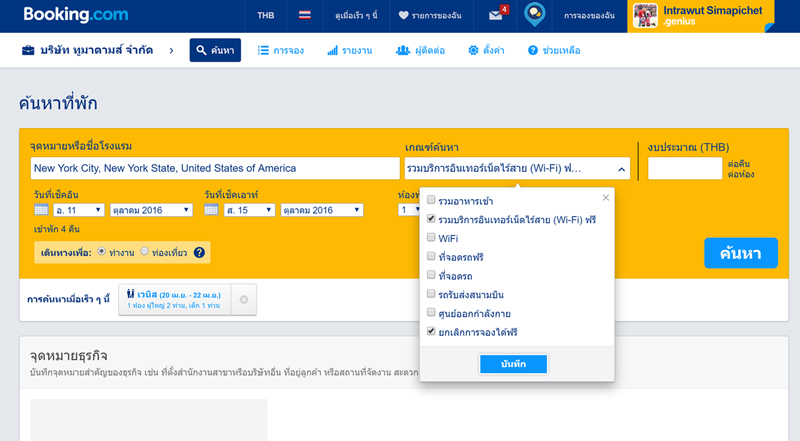Click the chat bubble map-pin icon
Screen dimensions: 800x441
[x=535, y=15]
